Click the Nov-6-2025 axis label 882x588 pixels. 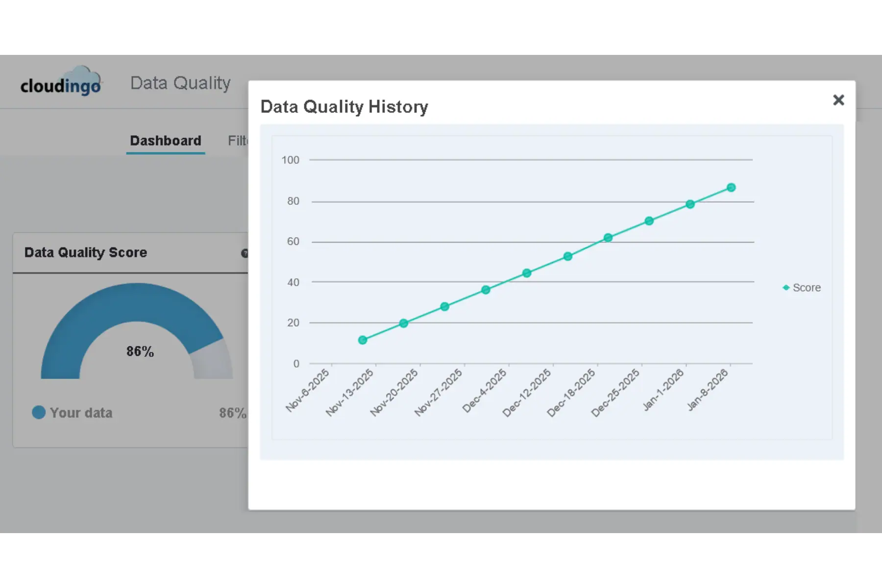(307, 391)
